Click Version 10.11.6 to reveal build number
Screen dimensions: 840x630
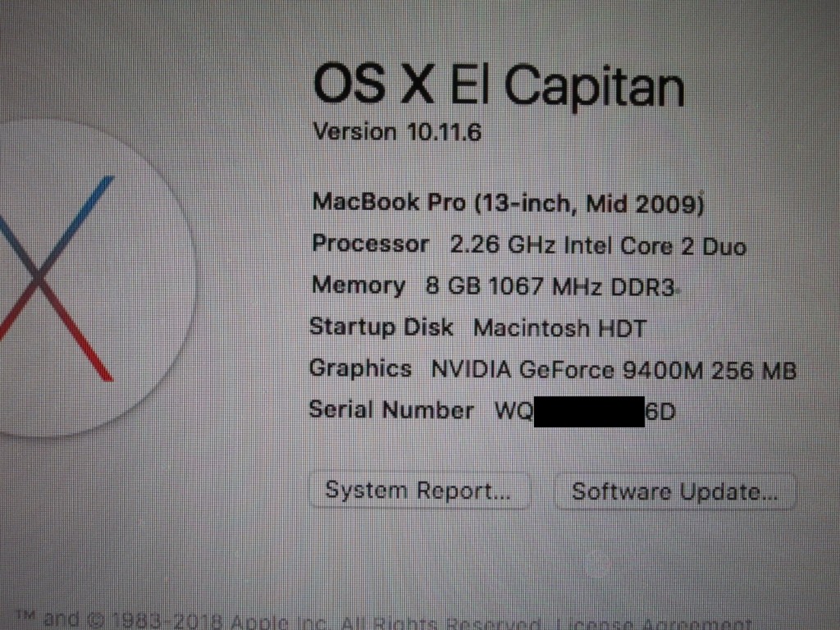(x=397, y=132)
